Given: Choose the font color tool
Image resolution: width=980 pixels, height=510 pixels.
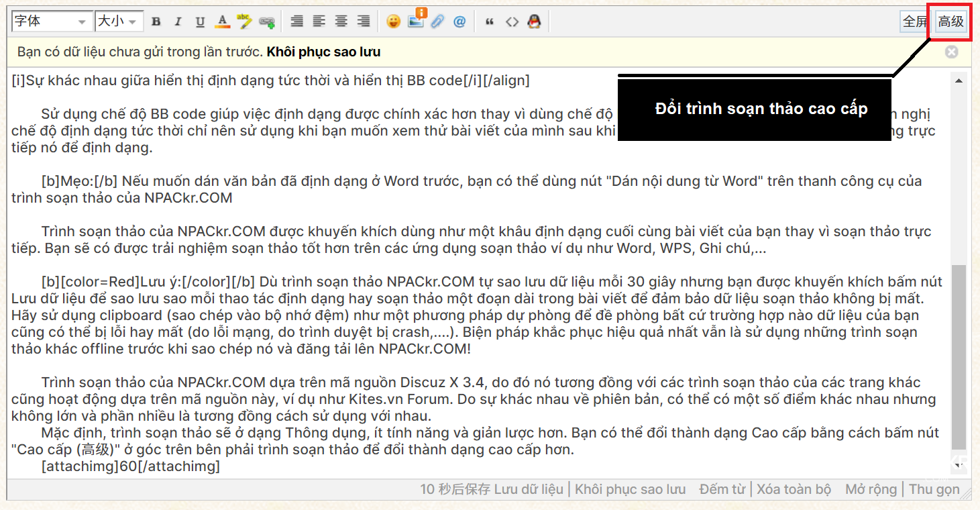Looking at the screenshot, I should [x=222, y=21].
